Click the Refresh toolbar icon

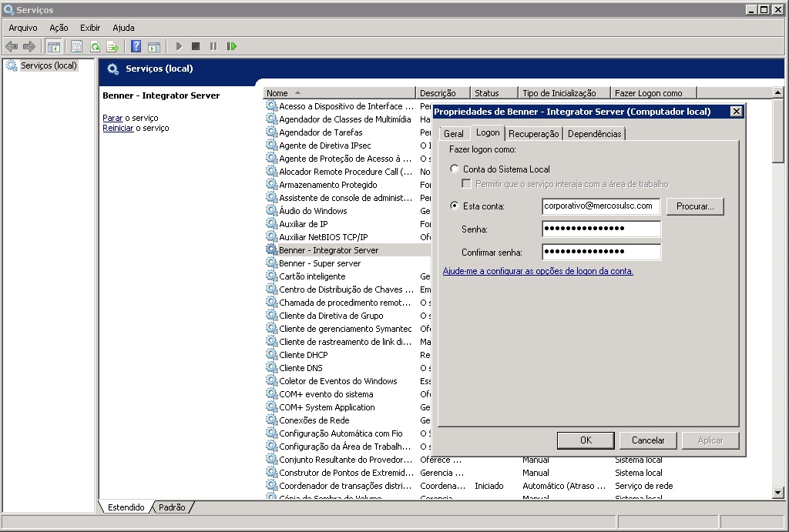tap(95, 47)
